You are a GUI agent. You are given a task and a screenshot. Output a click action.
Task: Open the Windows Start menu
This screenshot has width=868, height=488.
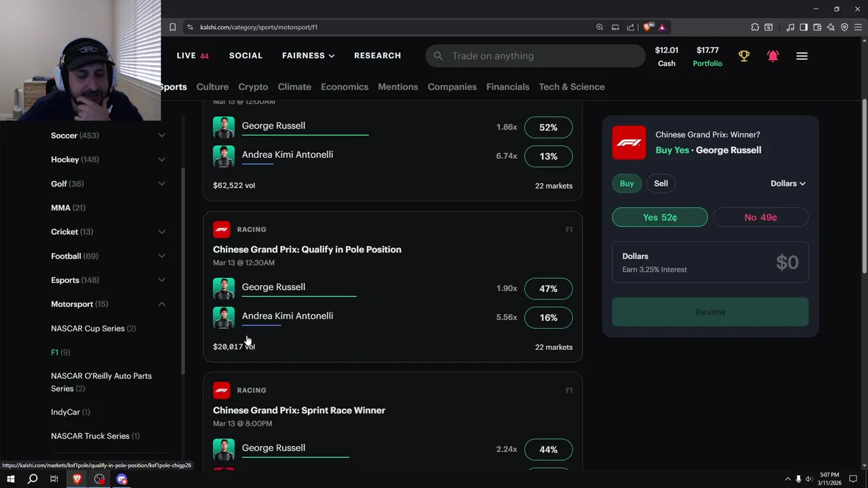click(10, 479)
